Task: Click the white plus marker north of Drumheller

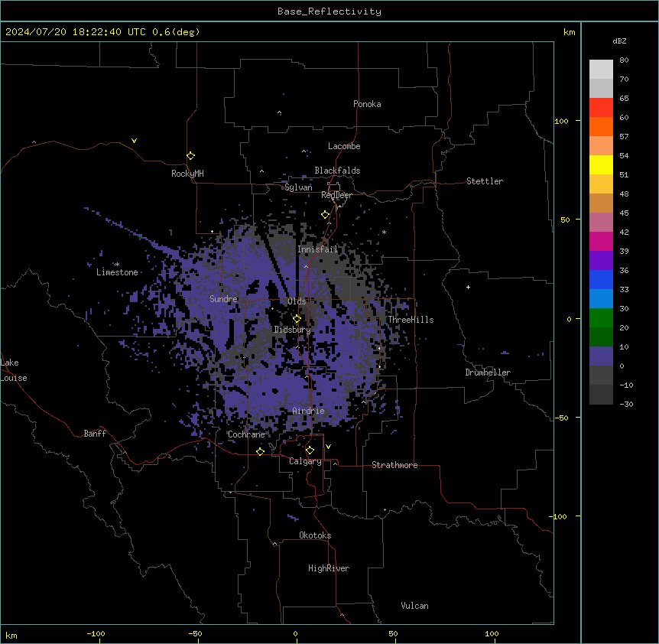Action: pyautogui.click(x=468, y=287)
